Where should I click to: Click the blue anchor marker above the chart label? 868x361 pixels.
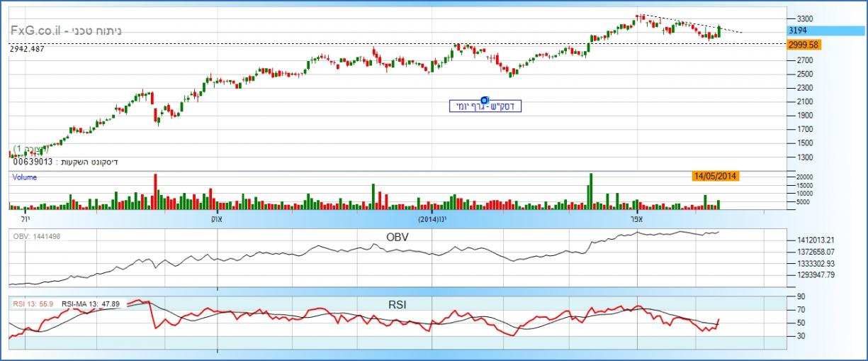[485, 99]
